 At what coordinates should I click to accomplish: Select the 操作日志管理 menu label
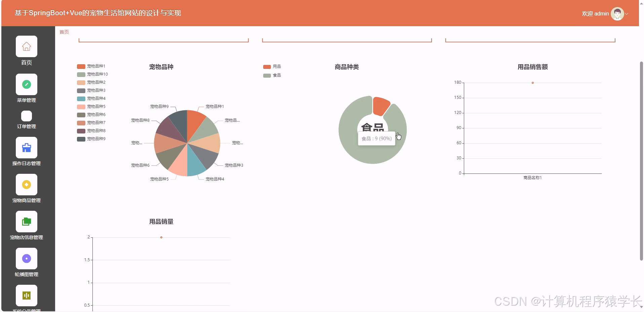[x=27, y=163]
